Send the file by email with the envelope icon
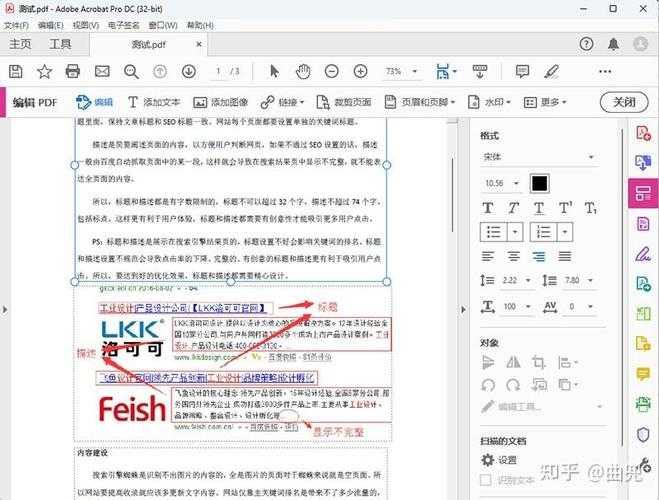 point(102,71)
